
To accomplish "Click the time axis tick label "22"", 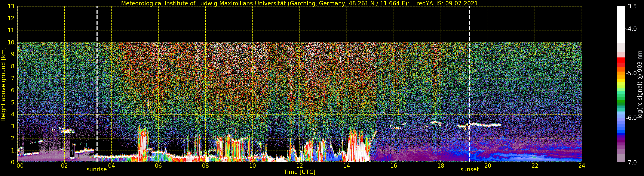I will [535, 166].
